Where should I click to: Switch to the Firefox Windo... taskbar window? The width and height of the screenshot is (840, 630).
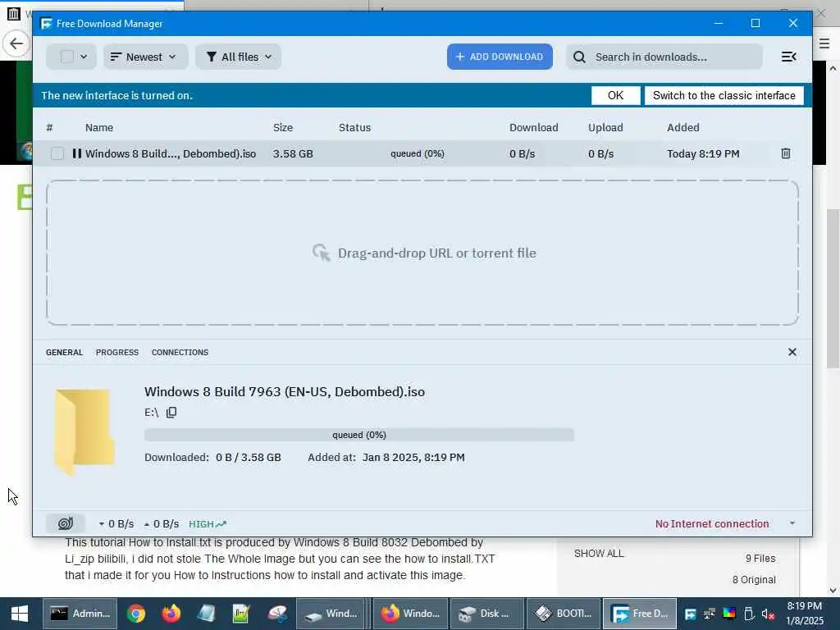[410, 614]
